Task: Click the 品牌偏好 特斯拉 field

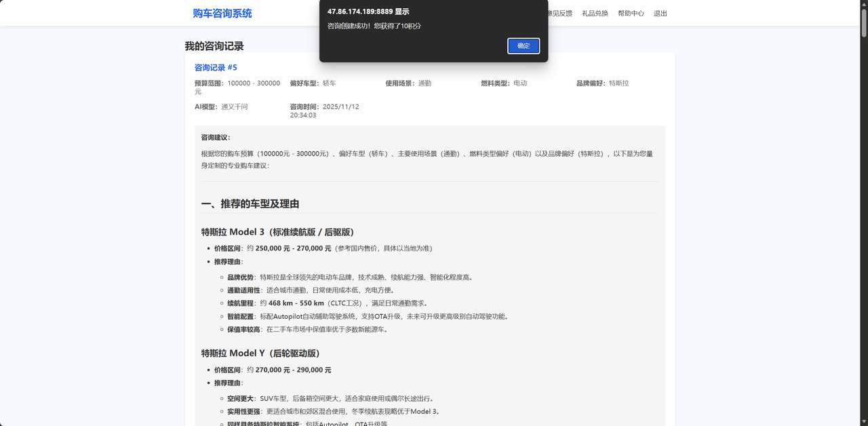Action: click(x=602, y=83)
